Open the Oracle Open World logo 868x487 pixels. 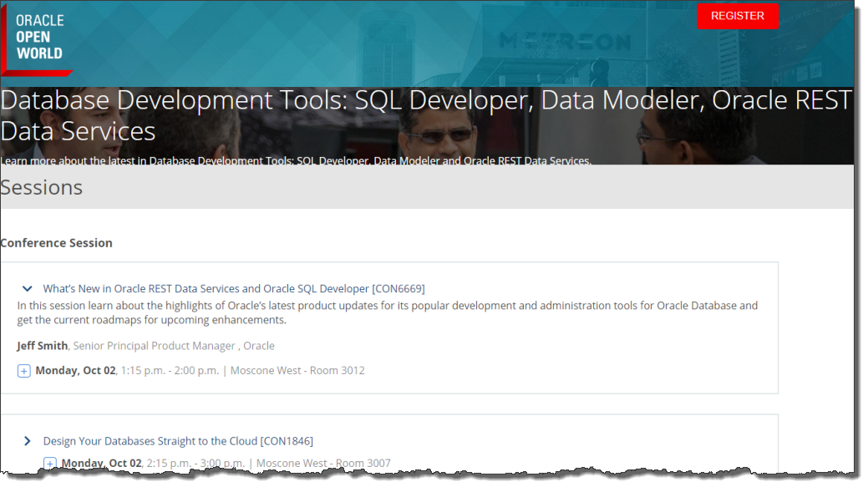point(37,39)
